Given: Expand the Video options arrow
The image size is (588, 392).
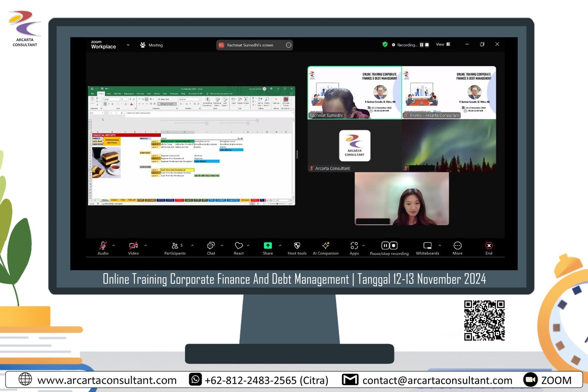Looking at the screenshot, I should point(146,245).
